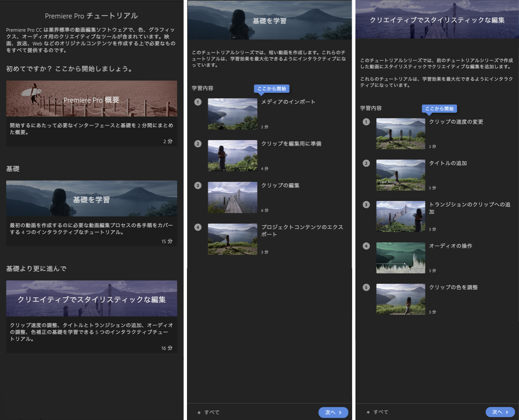Click step 2 circle beside タイトルの追加
The image size is (519, 420).
click(x=366, y=163)
